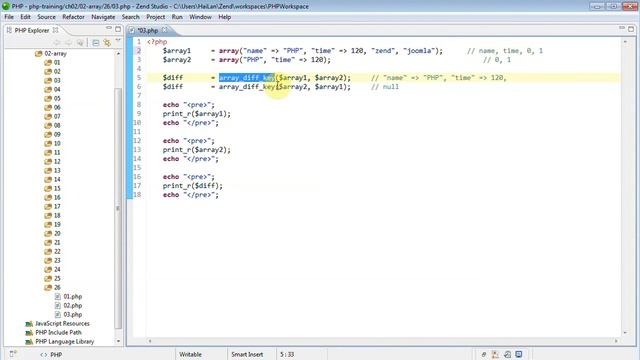Click the Back arrow in PHP Explorer toolbar
This screenshot has width=640, height=360.
(x=57, y=42)
